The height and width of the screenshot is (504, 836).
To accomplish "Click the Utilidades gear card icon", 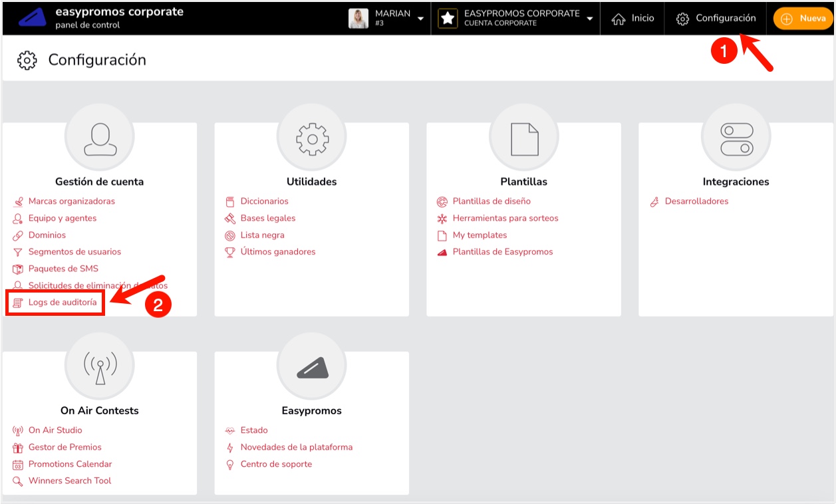I will (x=312, y=138).
